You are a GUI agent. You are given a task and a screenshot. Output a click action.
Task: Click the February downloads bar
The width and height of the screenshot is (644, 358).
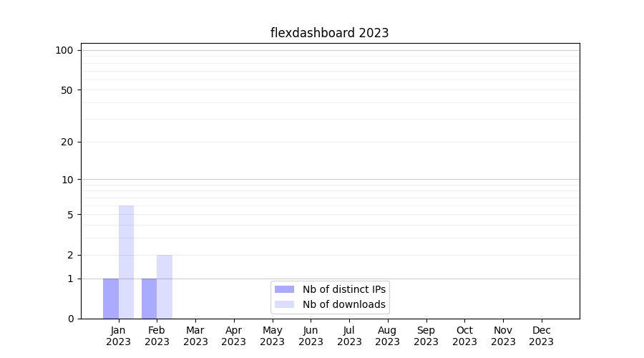165,286
